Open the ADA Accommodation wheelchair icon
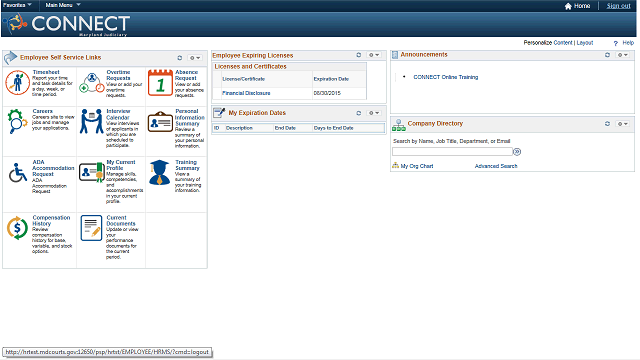Viewport: 640px width, 360px height. coord(18,173)
